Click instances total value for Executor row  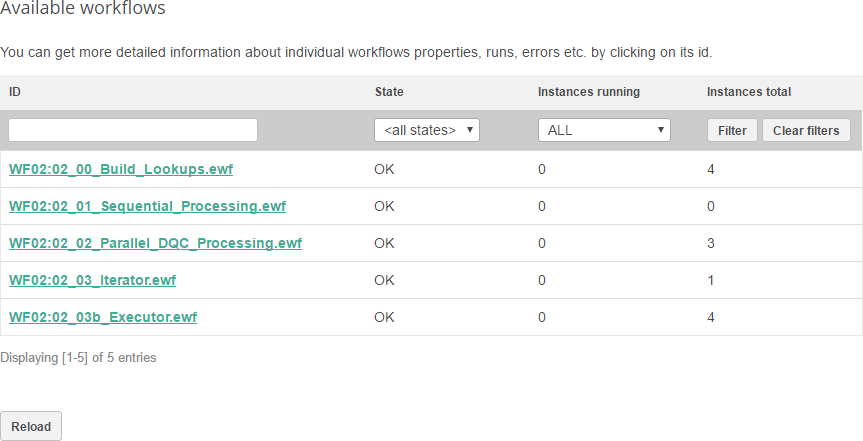(711, 317)
